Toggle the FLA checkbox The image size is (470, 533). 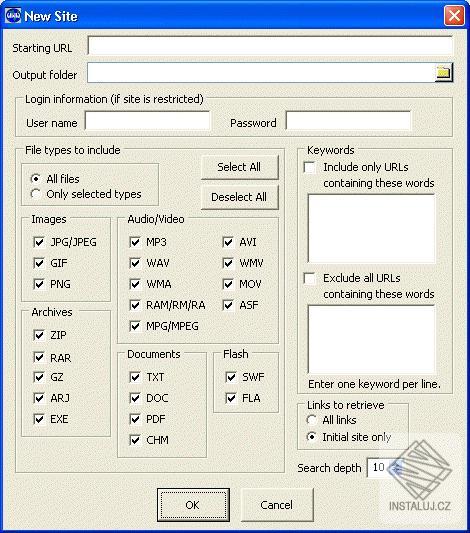click(231, 398)
